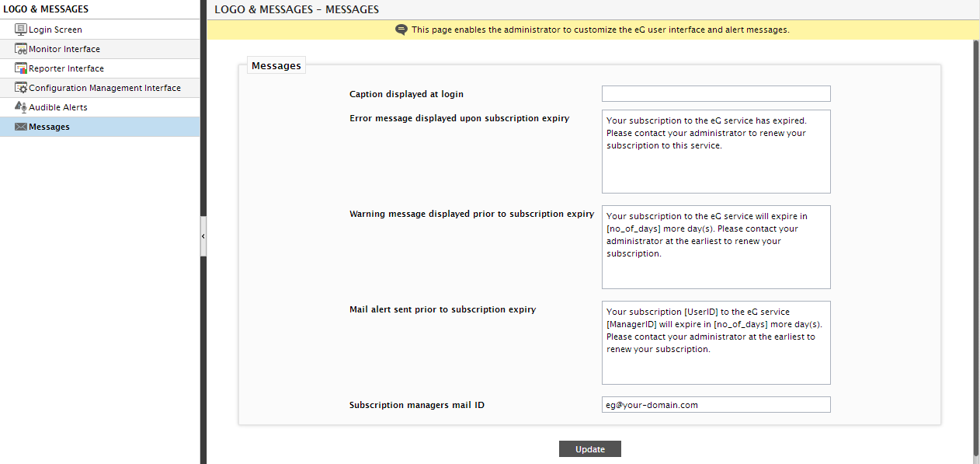The height and width of the screenshot is (464, 980).
Task: Click the subscription expiry error message box
Action: click(716, 152)
